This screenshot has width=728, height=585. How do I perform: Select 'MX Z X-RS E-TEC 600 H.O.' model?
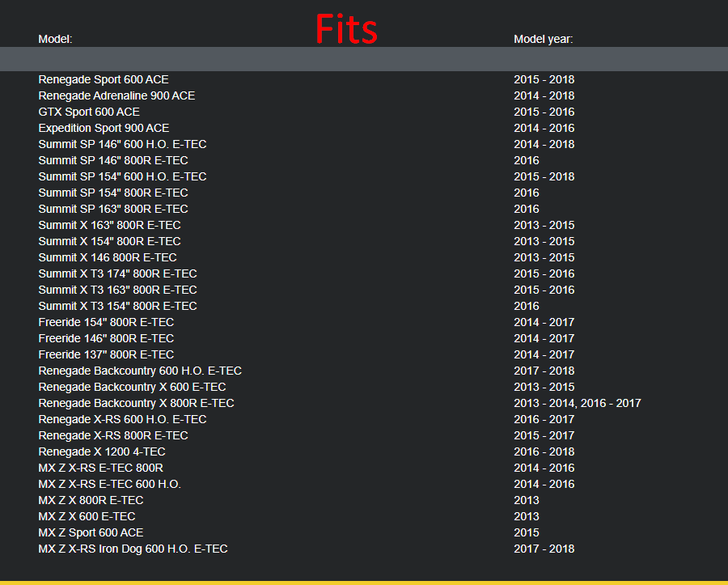[x=109, y=484]
